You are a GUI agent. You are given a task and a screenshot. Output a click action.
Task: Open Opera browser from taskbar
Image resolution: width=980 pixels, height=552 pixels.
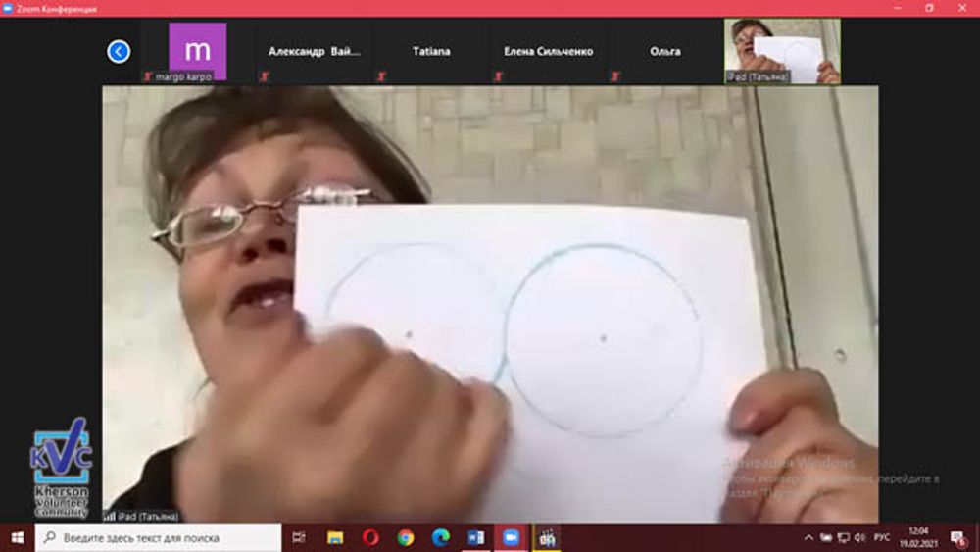click(x=370, y=537)
